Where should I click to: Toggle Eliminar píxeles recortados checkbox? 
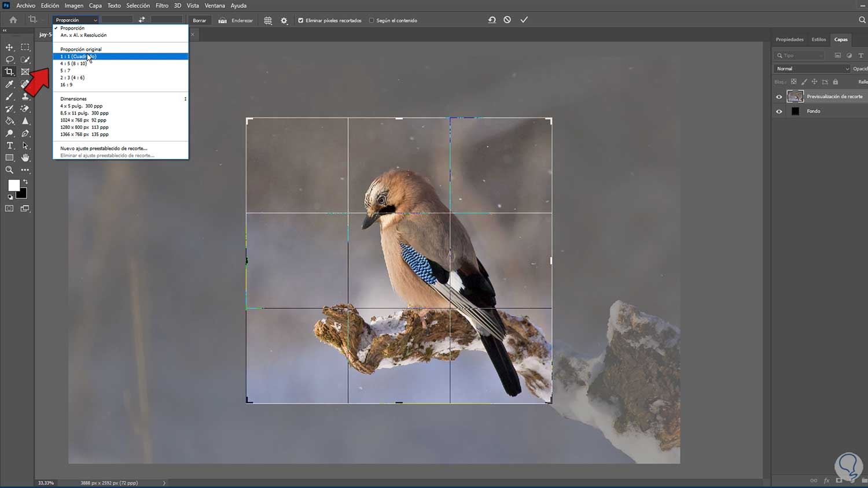coord(300,20)
